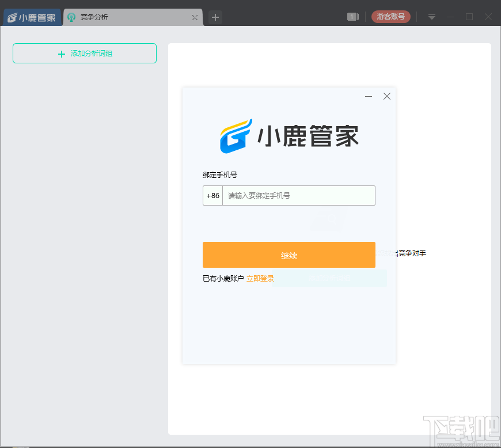Click the plus icon to open a new tab
The height and width of the screenshot is (448, 501).
click(x=215, y=17)
